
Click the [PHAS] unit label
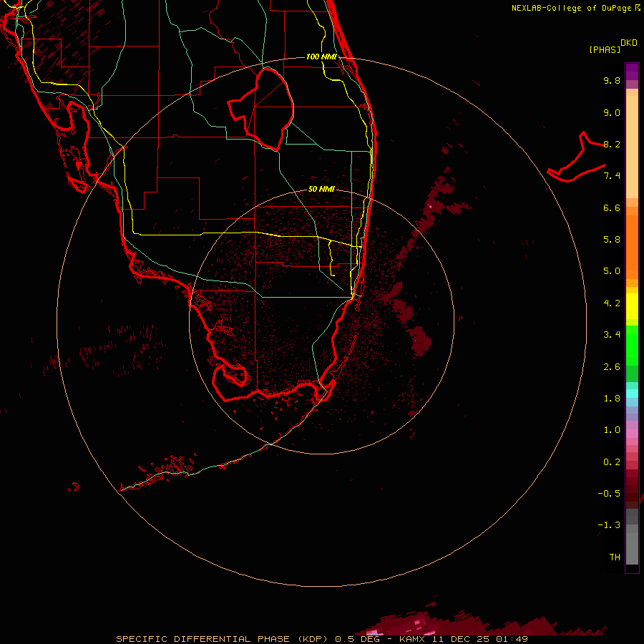point(605,49)
